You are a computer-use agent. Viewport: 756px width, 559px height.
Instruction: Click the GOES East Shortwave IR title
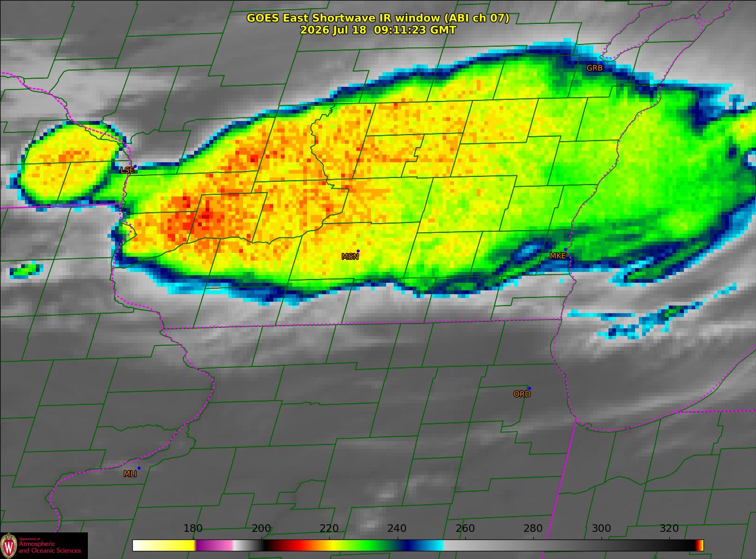pos(378,18)
